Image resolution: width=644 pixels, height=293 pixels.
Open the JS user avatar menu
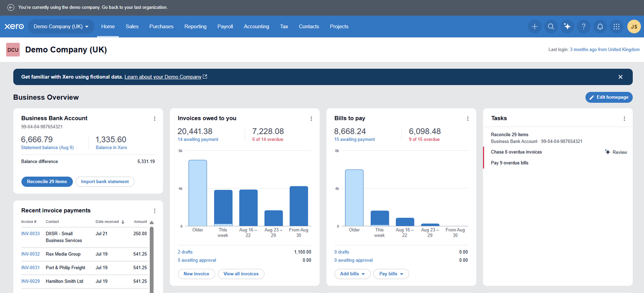click(x=634, y=27)
